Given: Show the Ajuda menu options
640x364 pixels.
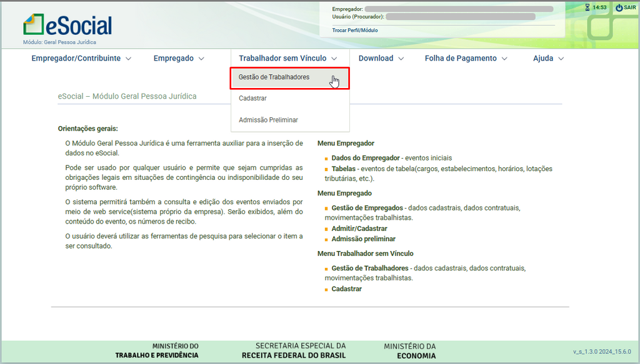Looking at the screenshot, I should 548,58.
